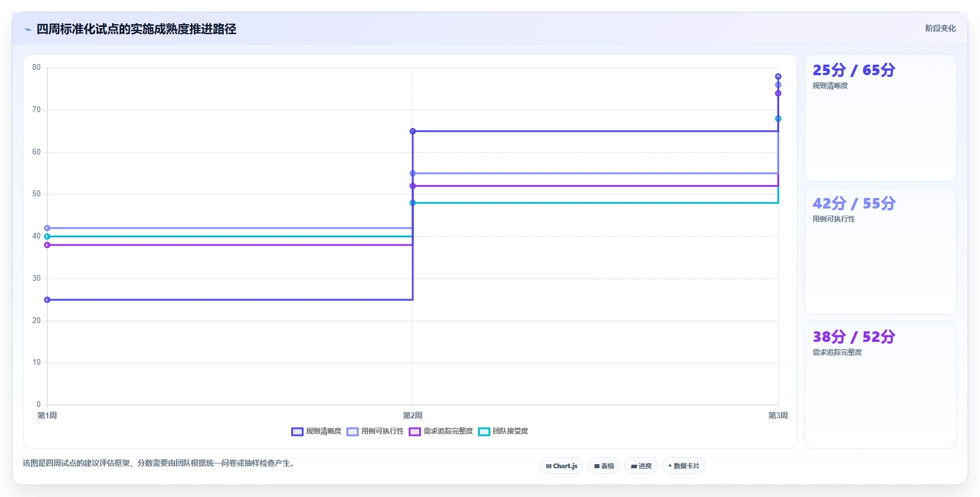Click the small icon beside the chart title

click(28, 29)
